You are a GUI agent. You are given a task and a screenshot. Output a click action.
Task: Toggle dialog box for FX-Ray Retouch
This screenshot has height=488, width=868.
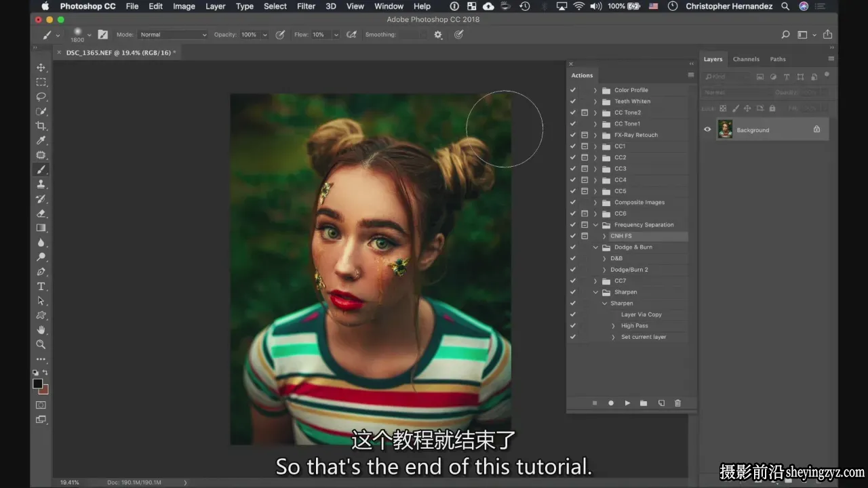click(x=585, y=135)
